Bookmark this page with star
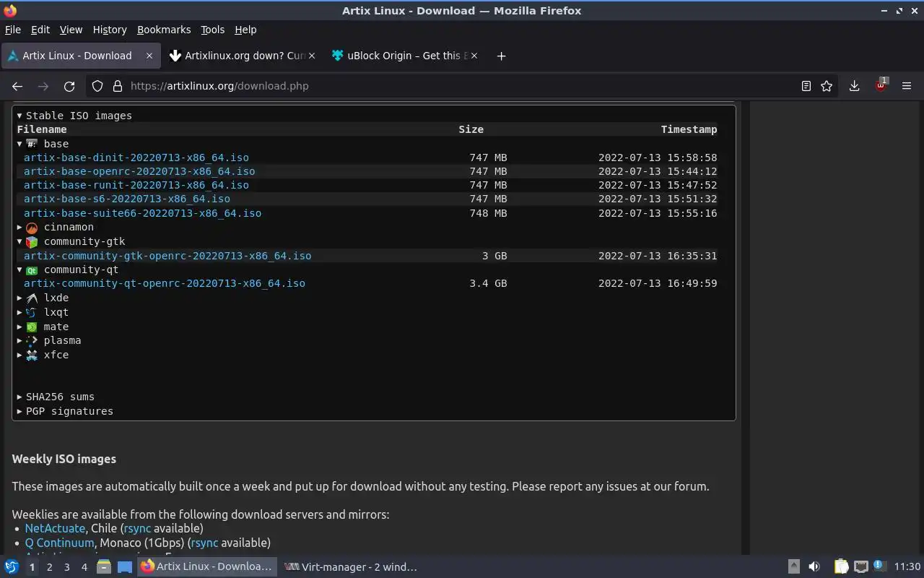The width and height of the screenshot is (924, 578). (x=827, y=86)
